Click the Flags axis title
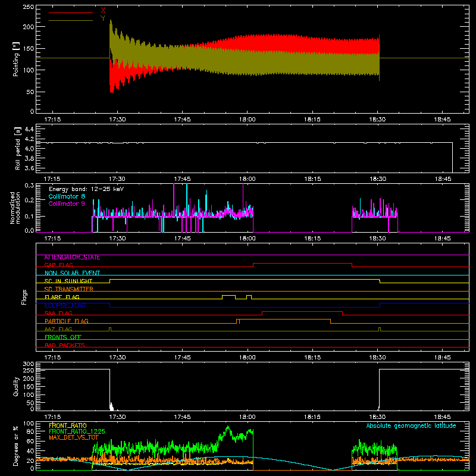 [x=24, y=297]
